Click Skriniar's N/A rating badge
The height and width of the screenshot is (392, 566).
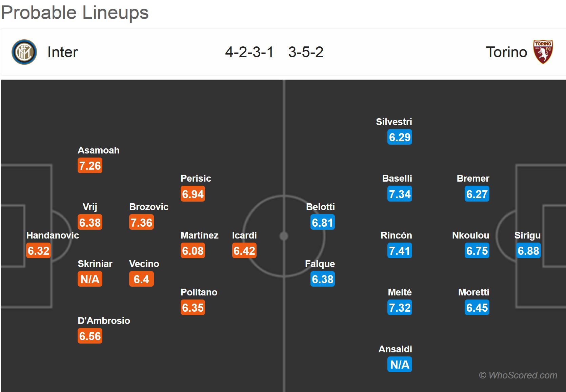(90, 279)
